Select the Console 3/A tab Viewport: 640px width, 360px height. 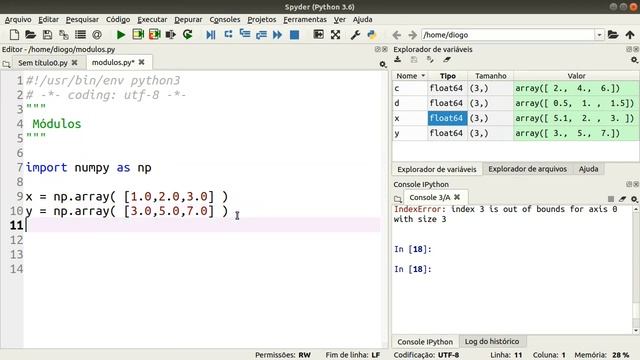click(429, 197)
